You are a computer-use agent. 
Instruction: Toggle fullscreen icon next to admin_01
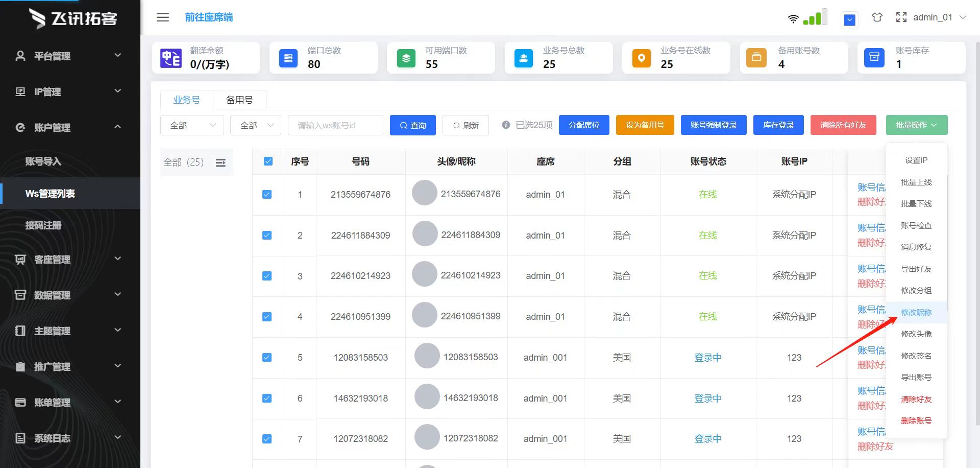click(901, 17)
